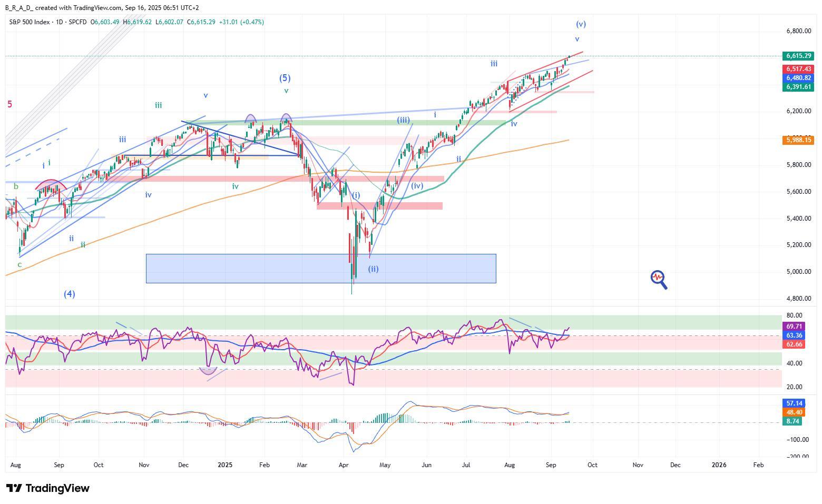Select the green b wave label
This screenshot has width=822, height=504.
pos(16,186)
